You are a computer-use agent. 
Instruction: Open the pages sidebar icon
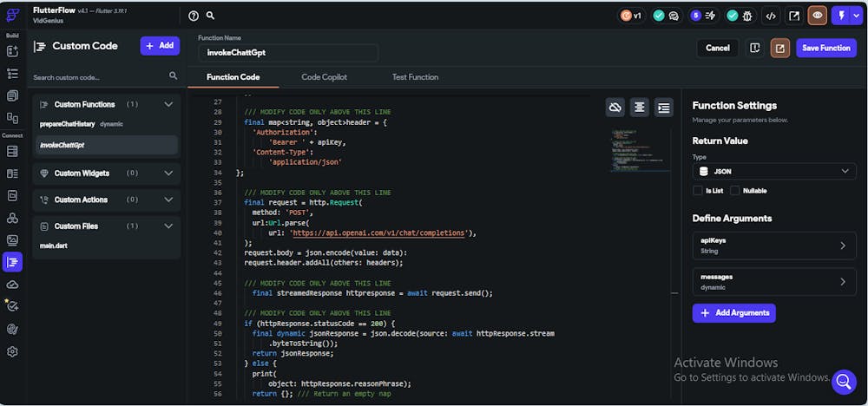pyautogui.click(x=12, y=95)
